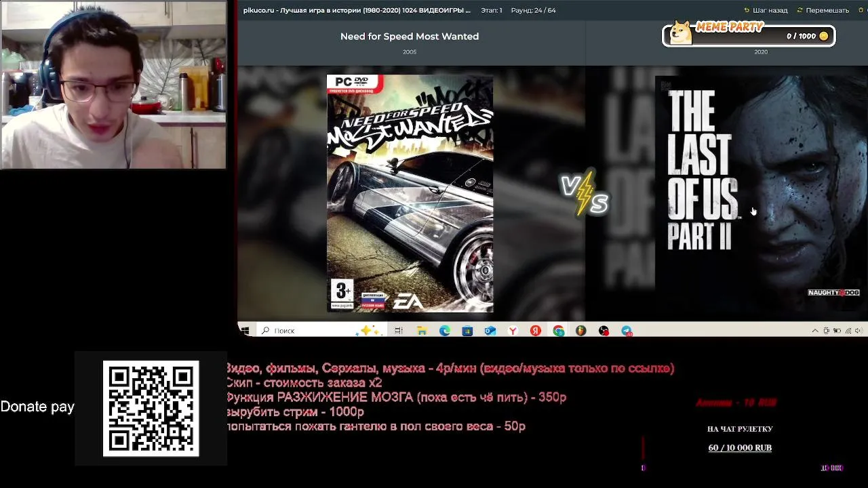Viewport: 868px width, 488px height.
Task: Click the Meme Party doge banner
Action: 749,34
